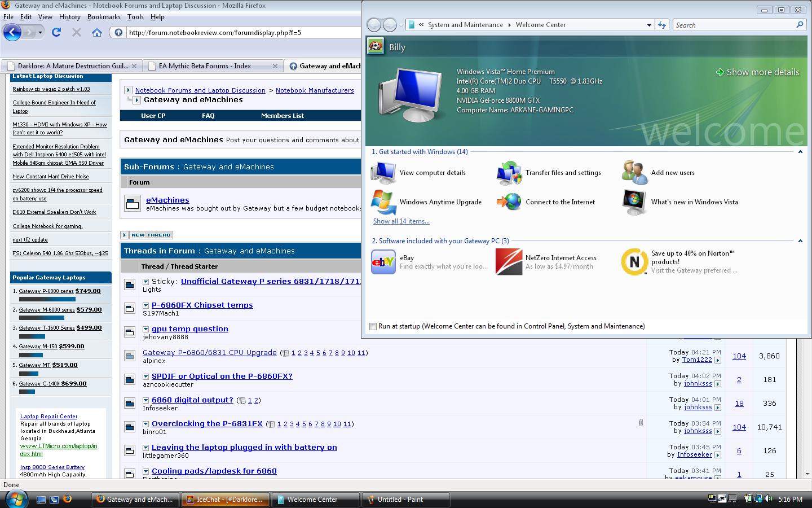812x508 pixels.
Task: Click the Add new users icon
Action: pos(634,173)
